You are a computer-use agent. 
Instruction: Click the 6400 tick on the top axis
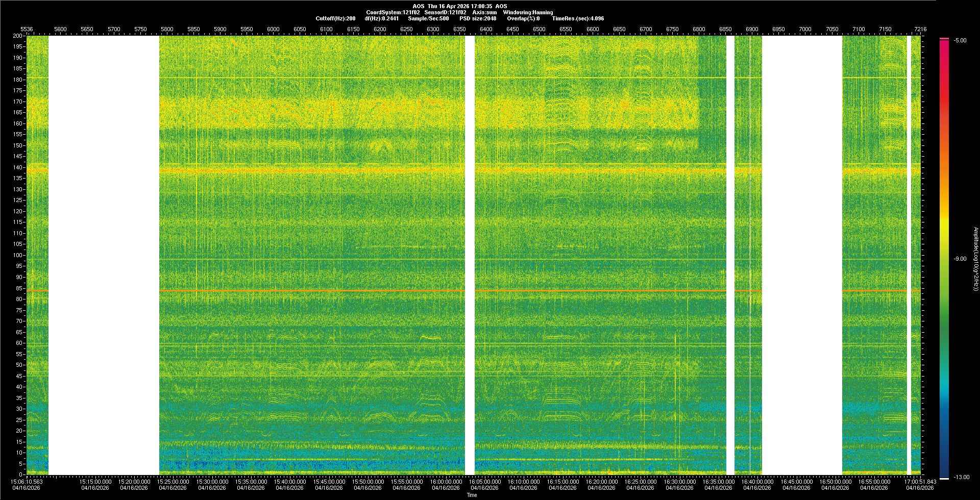[486, 29]
